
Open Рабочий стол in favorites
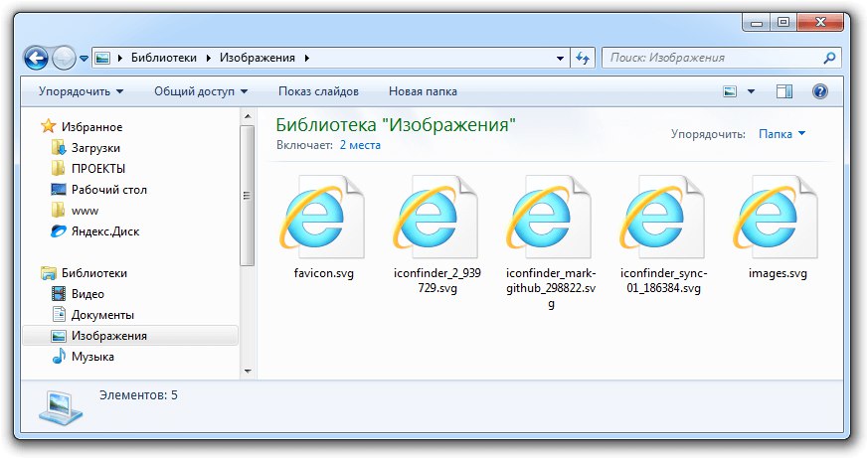click(x=109, y=190)
